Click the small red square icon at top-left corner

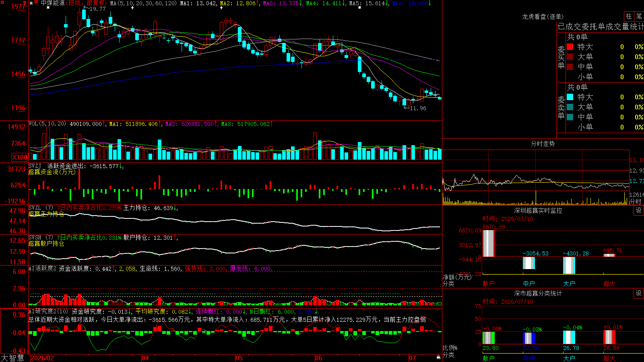coord(2,2)
